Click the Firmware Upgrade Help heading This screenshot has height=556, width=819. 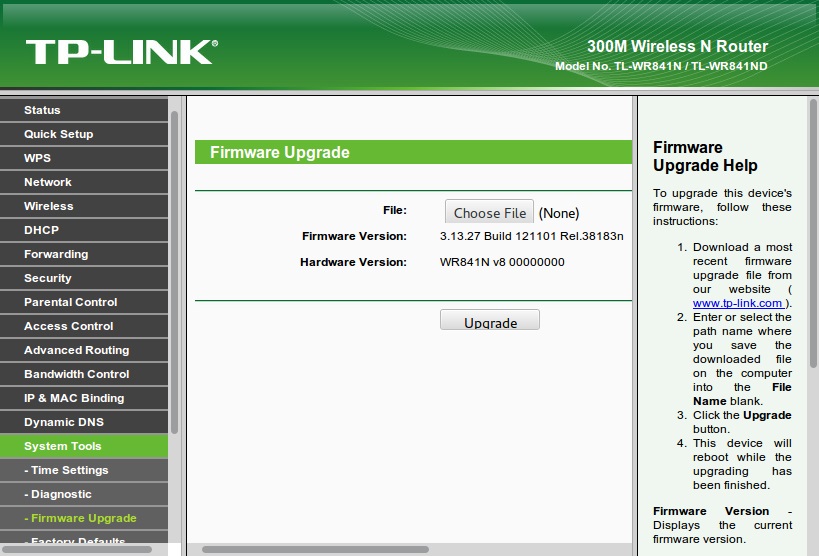[x=705, y=156]
